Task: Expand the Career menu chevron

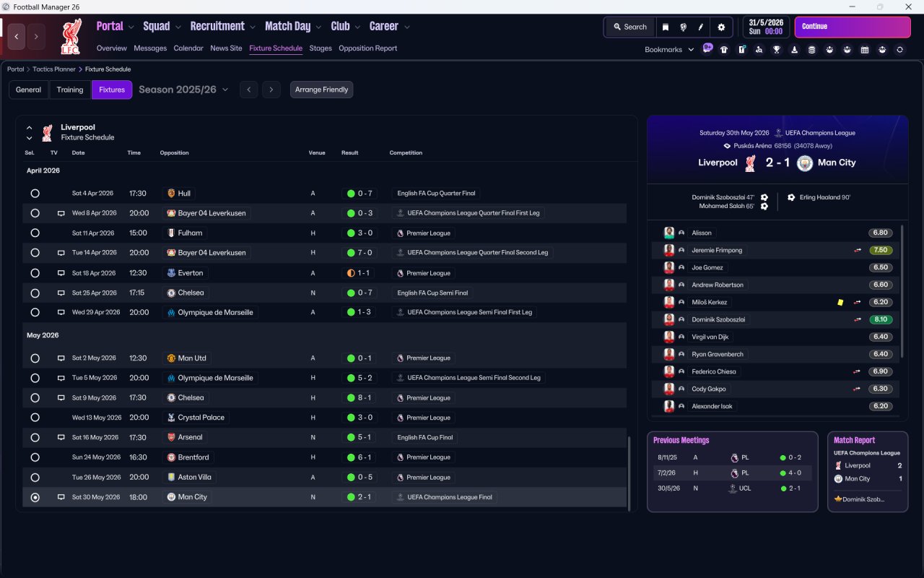Action: [406, 27]
